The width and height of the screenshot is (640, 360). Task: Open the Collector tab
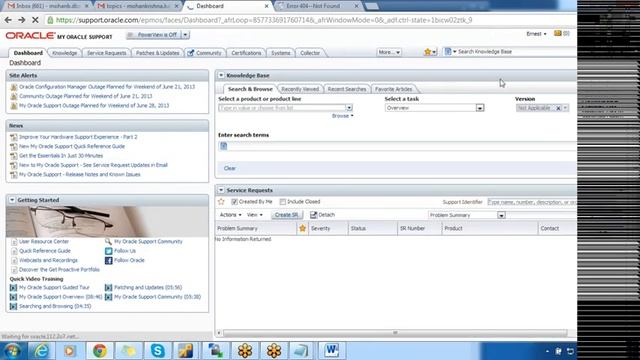(x=310, y=53)
